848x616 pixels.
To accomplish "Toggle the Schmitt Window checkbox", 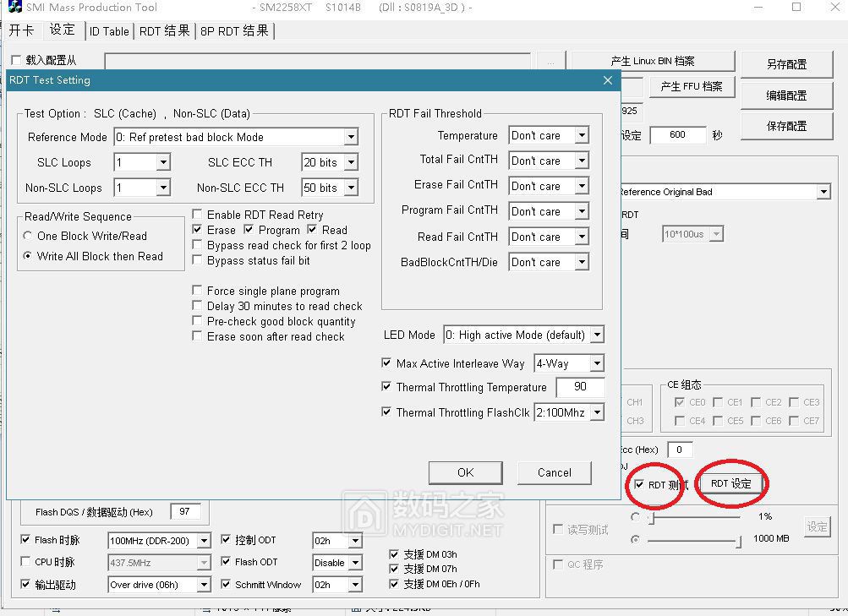I will 226,584.
